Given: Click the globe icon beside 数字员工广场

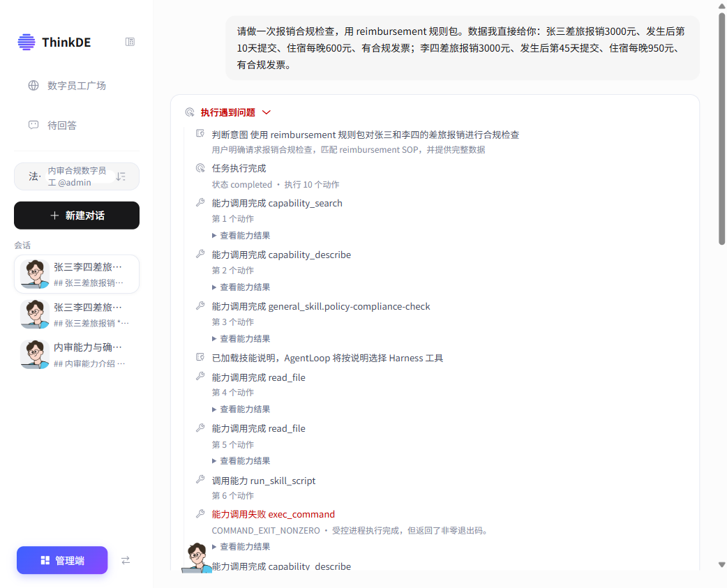Looking at the screenshot, I should (33, 86).
